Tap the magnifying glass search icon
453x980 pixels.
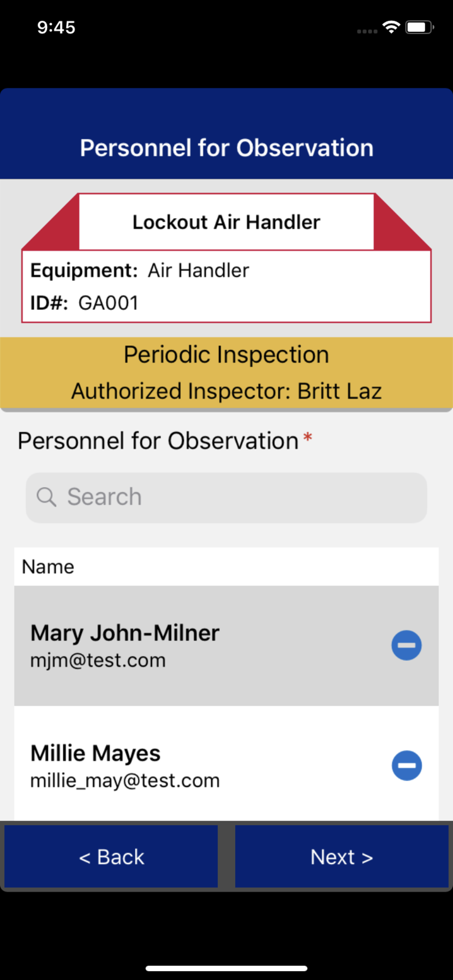point(47,497)
